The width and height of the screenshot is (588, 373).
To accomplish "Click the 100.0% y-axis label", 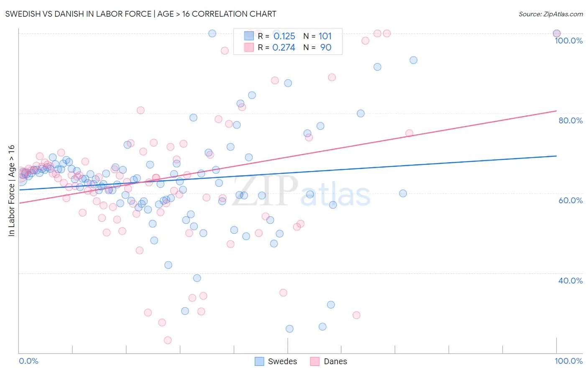I will pos(568,41).
